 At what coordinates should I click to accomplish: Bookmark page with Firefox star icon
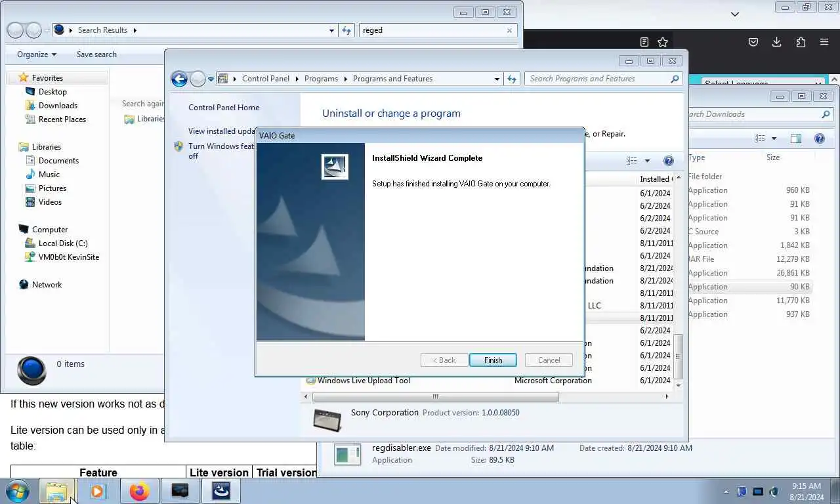pyautogui.click(x=663, y=42)
